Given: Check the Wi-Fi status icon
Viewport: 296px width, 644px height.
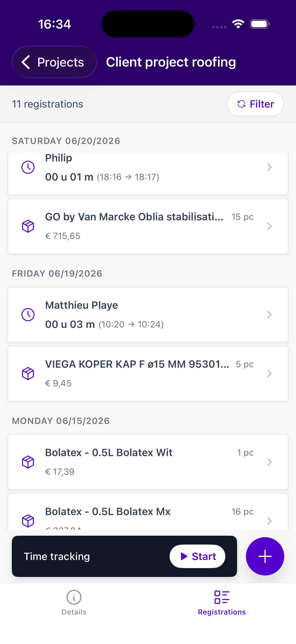Looking at the screenshot, I should [x=238, y=24].
